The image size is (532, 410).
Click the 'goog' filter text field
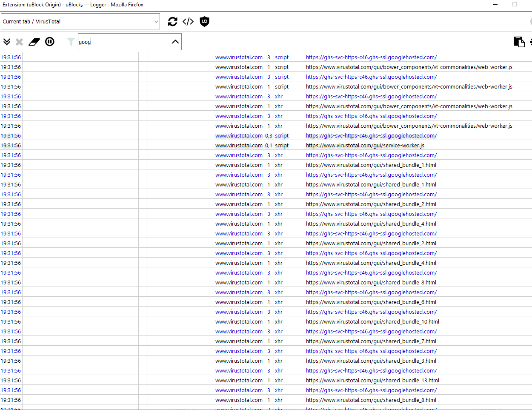(x=123, y=42)
